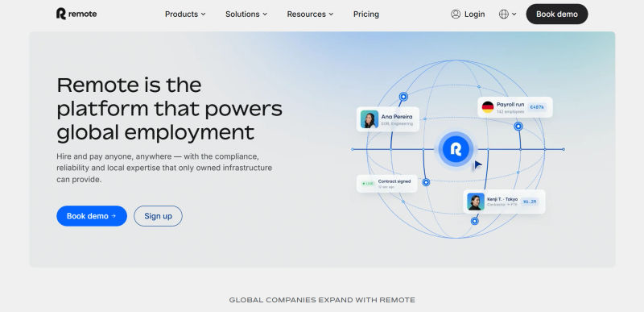Click the Contract signed card

(387, 183)
